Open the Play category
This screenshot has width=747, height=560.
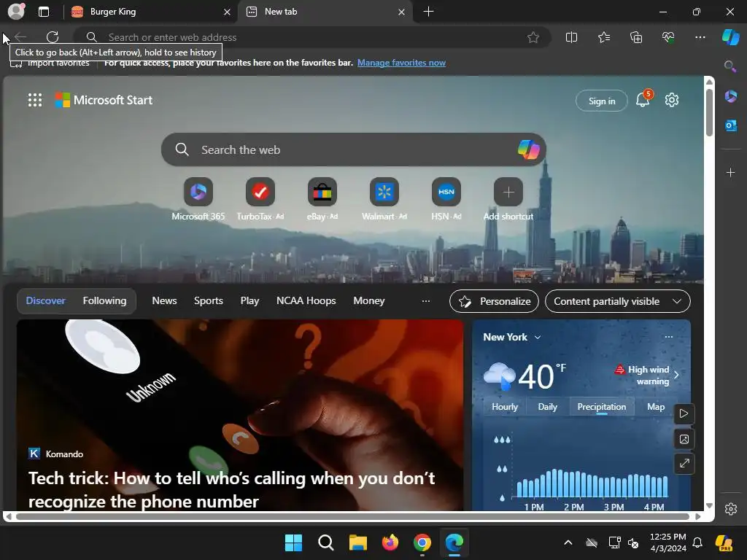(249, 300)
